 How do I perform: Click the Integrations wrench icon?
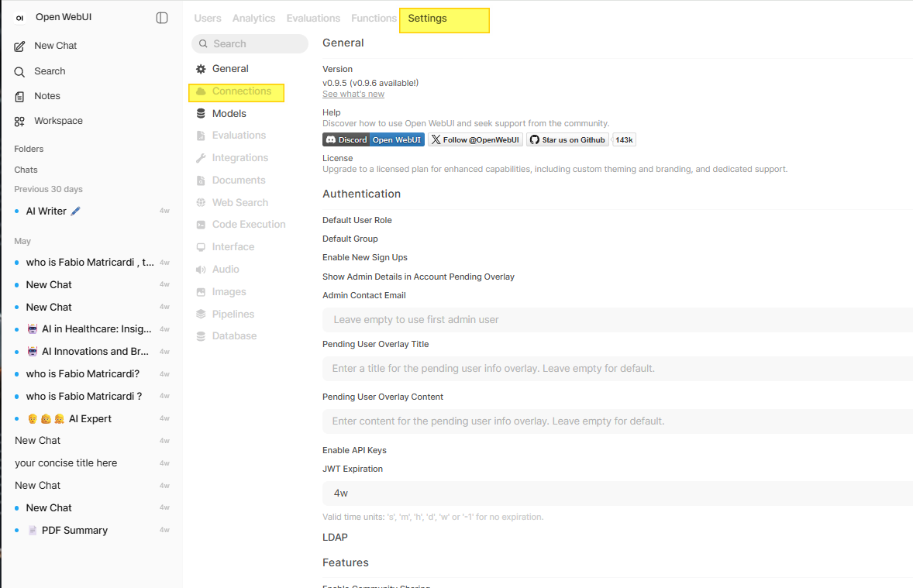(x=201, y=158)
